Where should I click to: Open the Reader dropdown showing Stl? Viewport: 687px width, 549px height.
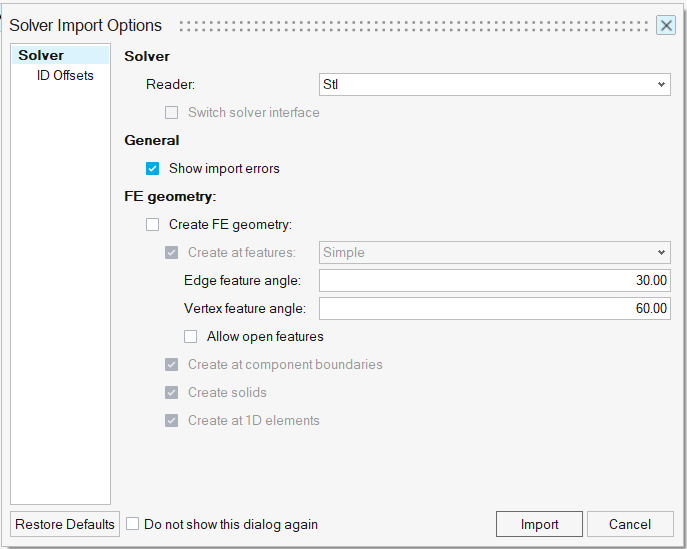coord(494,84)
